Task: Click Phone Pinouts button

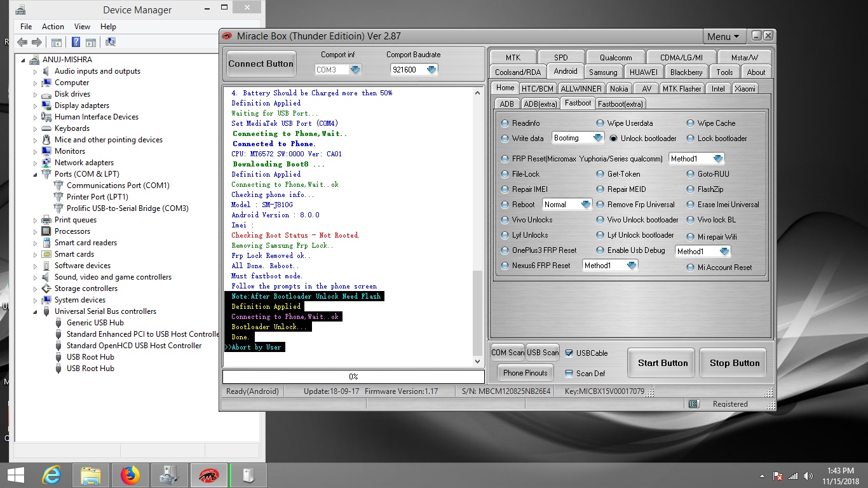Action: pos(526,373)
